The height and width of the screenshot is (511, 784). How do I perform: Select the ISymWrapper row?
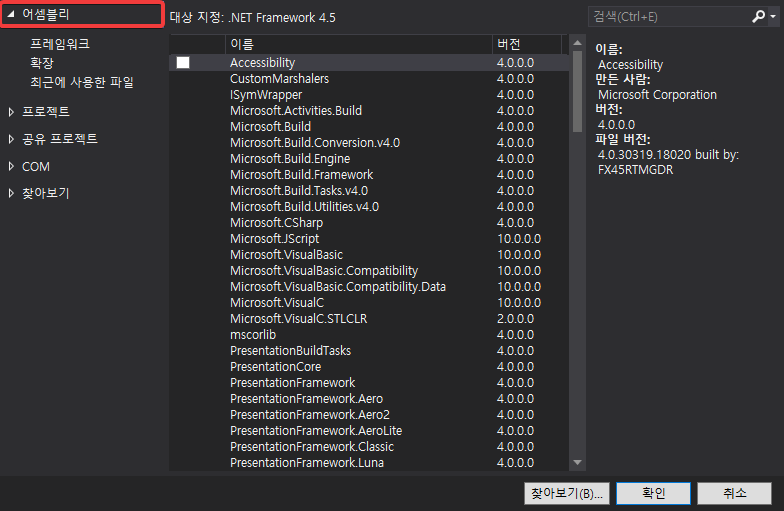[369, 94]
